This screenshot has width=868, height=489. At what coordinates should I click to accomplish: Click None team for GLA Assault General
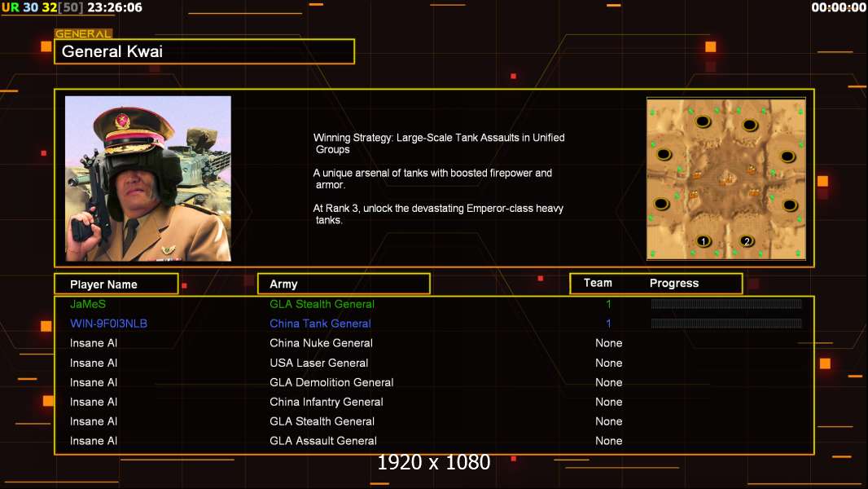pos(608,441)
